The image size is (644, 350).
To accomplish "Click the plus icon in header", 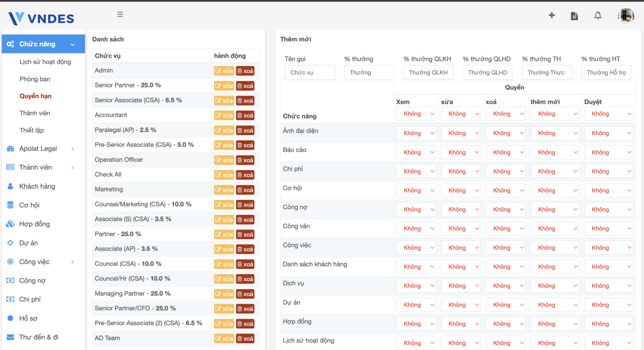I will (552, 15).
